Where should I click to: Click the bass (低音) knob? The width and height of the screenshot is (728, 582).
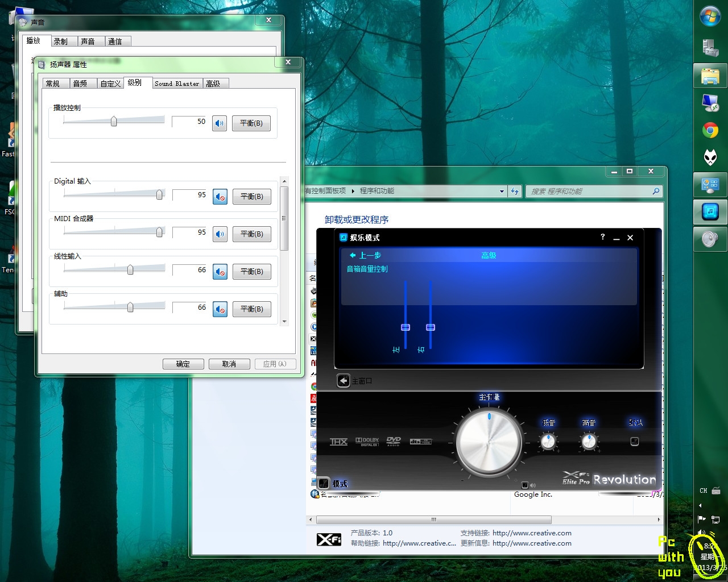pos(548,442)
